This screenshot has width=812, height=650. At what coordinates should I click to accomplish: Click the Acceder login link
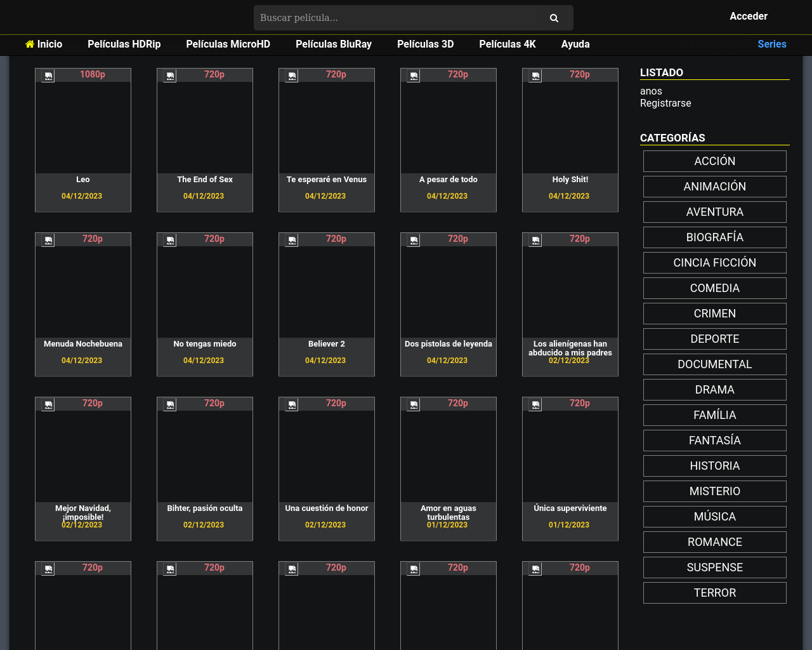[749, 17]
